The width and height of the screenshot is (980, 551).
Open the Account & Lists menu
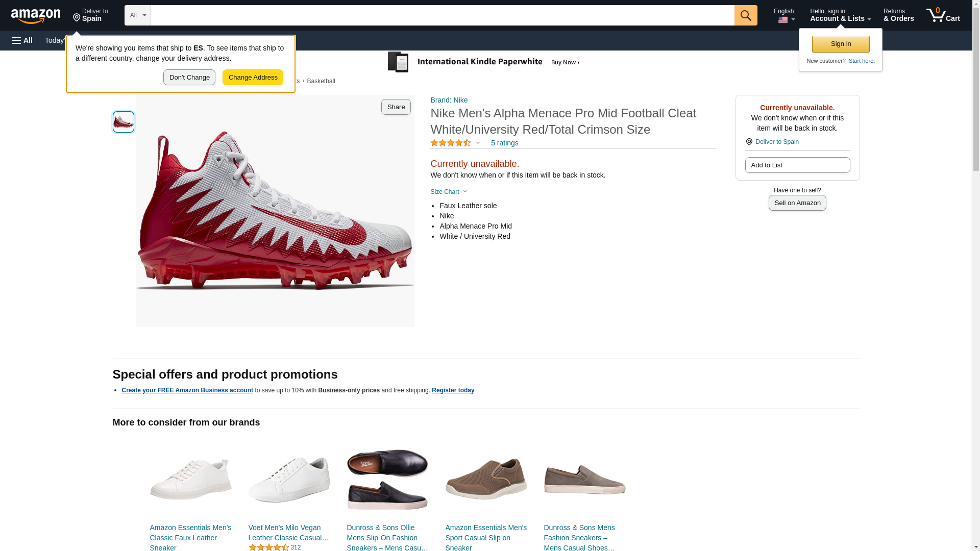(x=840, y=15)
